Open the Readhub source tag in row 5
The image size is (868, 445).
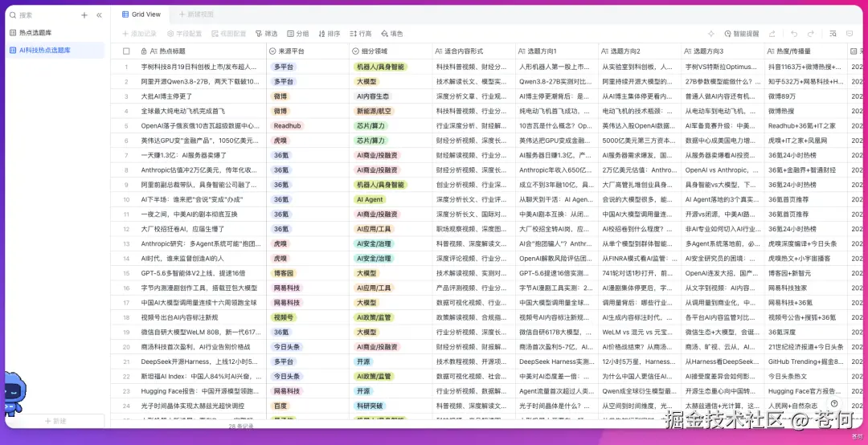point(288,125)
